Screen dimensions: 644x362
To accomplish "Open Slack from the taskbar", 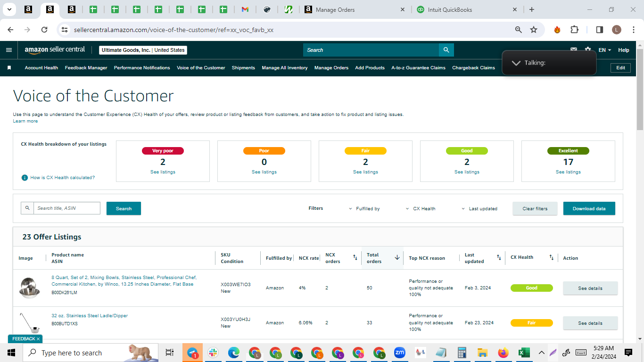I will point(213,353).
